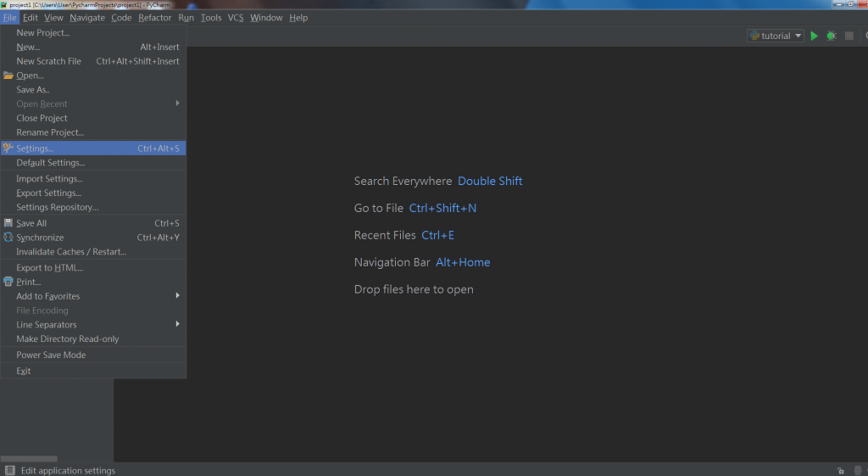Expand the Open Recent submenu
Viewport: 868px width, 476px height.
pyautogui.click(x=93, y=104)
